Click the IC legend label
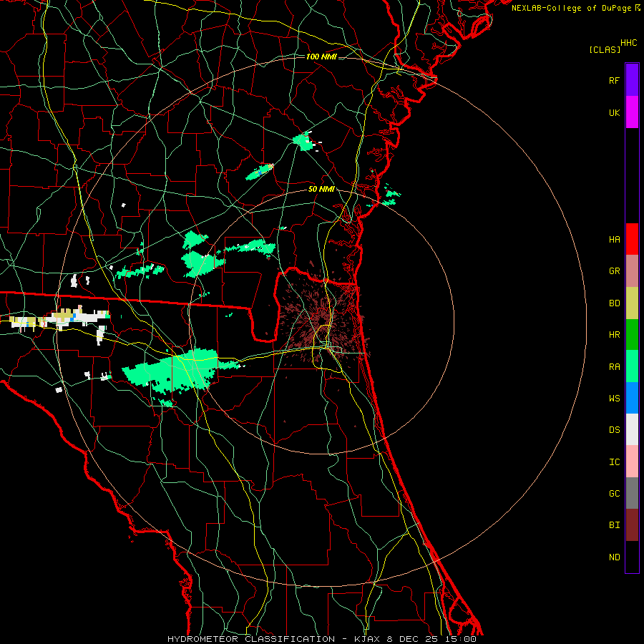This screenshot has width=644, height=644. pos(614,462)
